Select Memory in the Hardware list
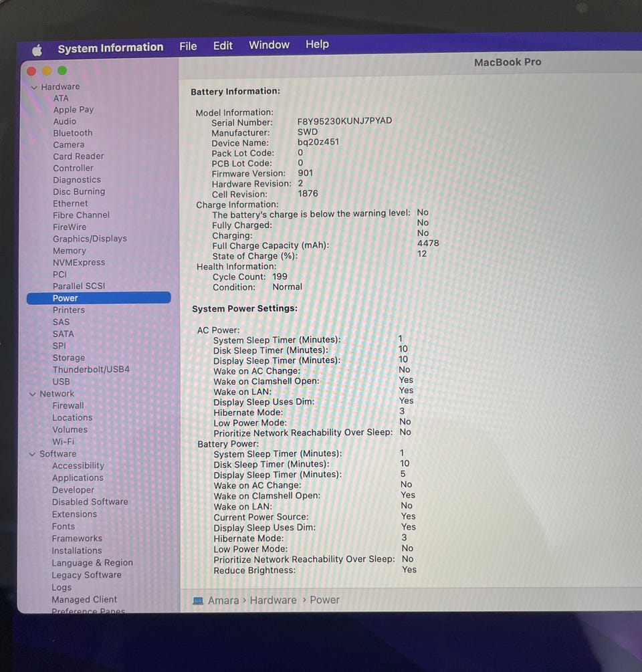This screenshot has width=642, height=672. pyautogui.click(x=69, y=250)
